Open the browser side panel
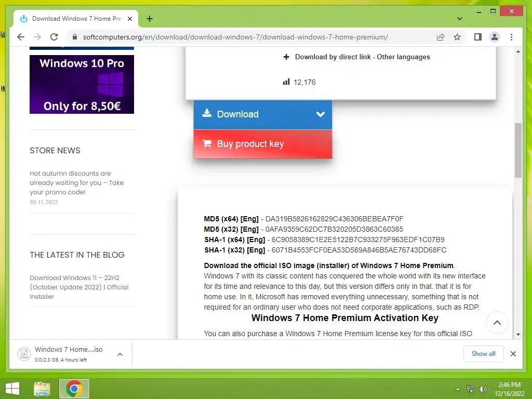532x399 pixels. [x=478, y=37]
